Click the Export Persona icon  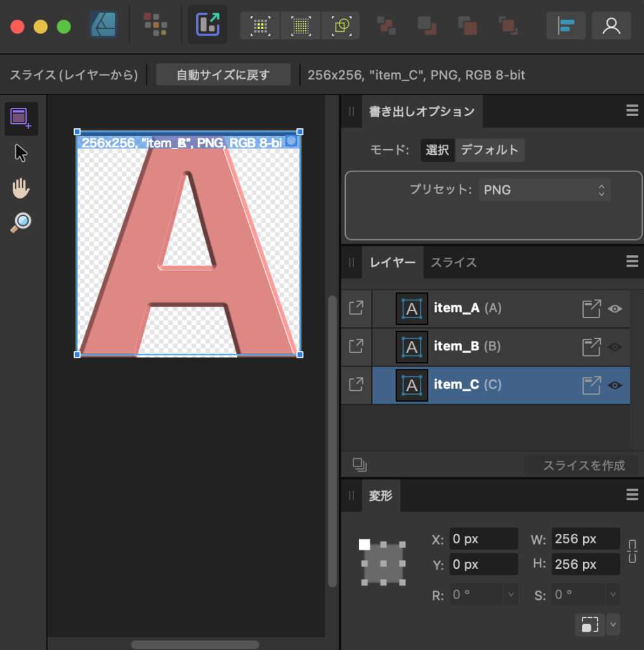pyautogui.click(x=207, y=25)
